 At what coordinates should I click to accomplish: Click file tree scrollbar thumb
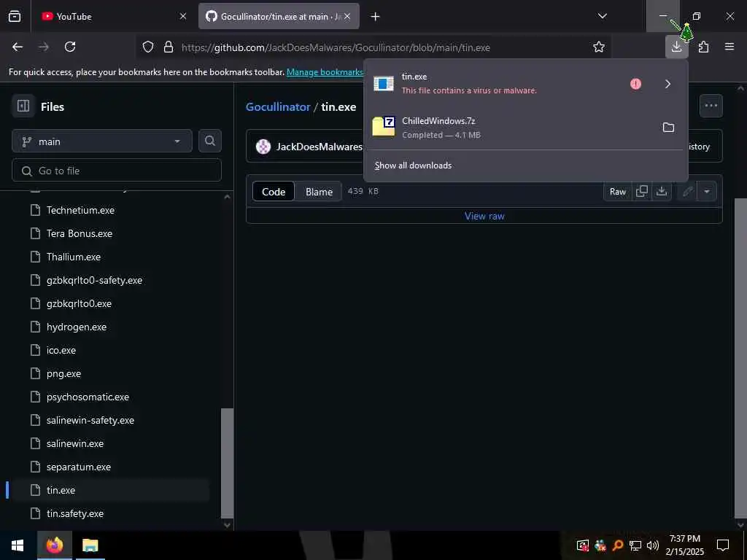(228, 463)
